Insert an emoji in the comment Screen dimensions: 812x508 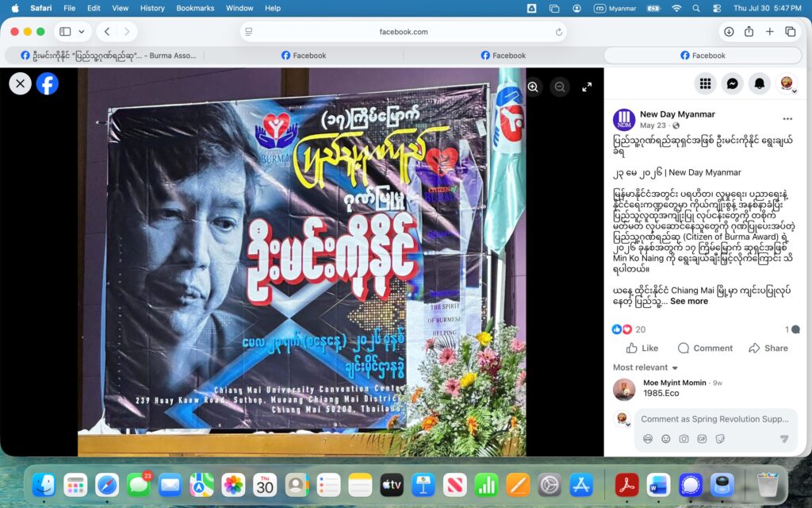[x=666, y=439]
